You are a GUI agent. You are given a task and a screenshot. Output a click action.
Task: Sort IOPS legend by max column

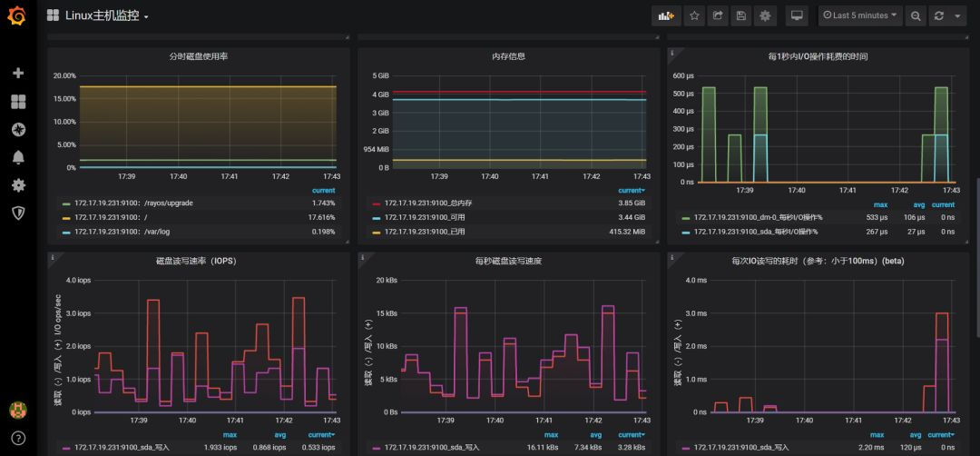coord(230,435)
